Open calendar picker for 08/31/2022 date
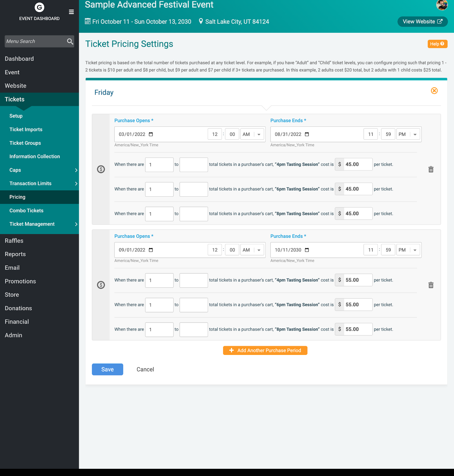Image resolution: width=454 pixels, height=476 pixels. 307,134
